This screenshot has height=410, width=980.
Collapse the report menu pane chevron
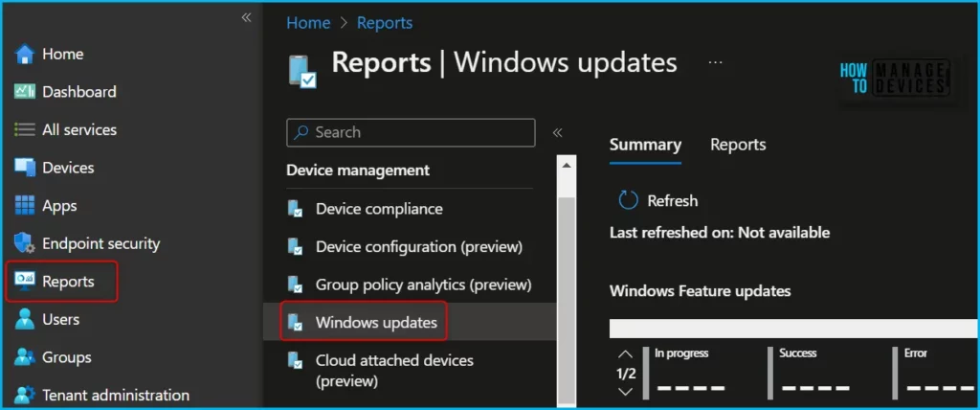point(558,133)
